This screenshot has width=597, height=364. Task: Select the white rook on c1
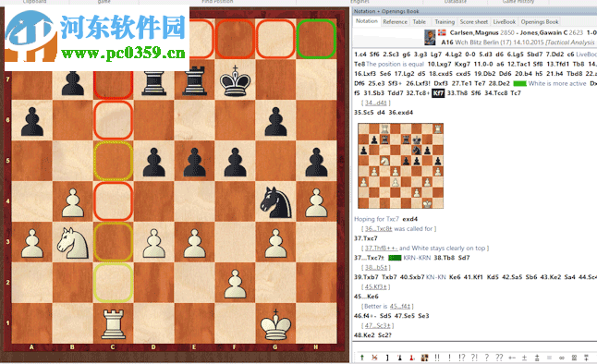(113, 324)
